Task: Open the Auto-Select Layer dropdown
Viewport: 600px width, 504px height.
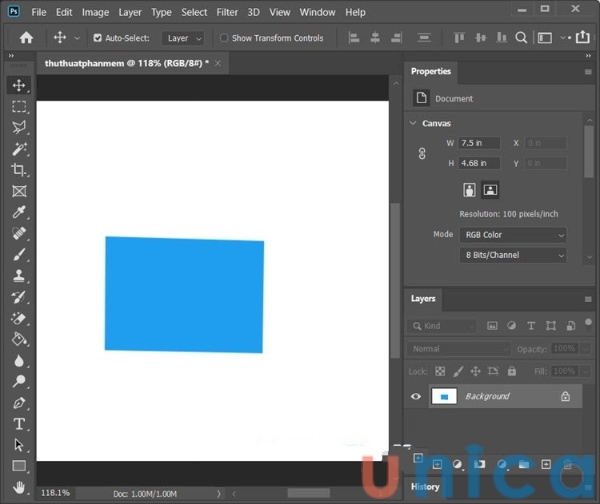Action: 184,38
